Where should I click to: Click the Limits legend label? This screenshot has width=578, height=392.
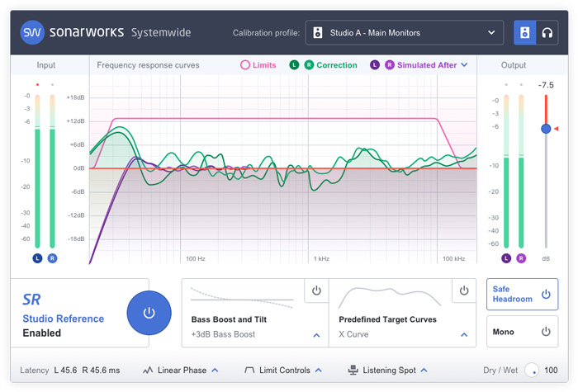264,65
